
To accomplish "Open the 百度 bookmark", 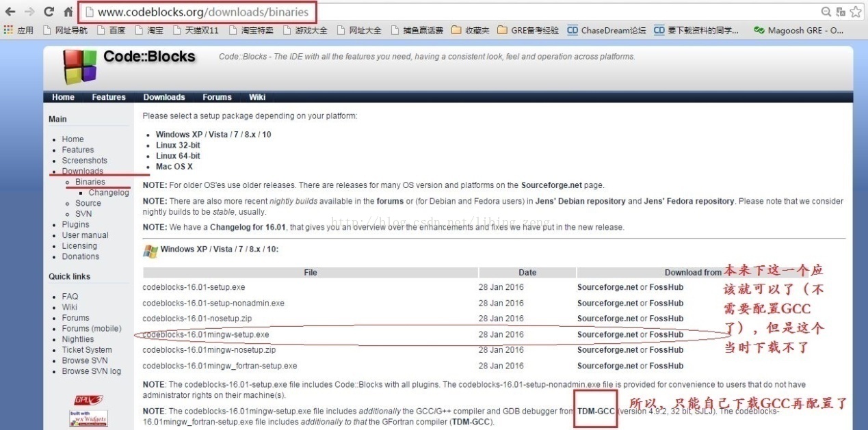I will click(111, 30).
